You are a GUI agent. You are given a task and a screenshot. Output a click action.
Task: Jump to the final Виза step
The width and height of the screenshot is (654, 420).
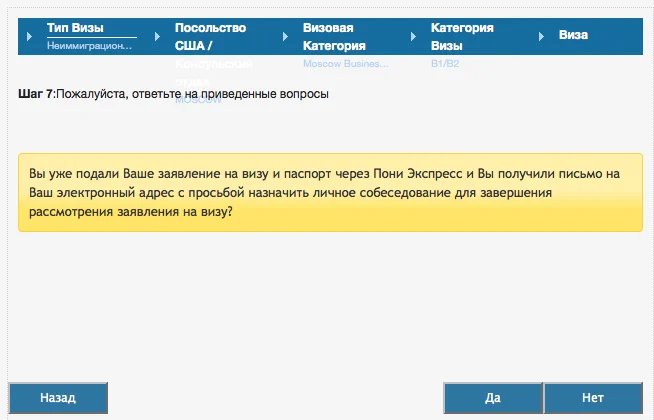pyautogui.click(x=573, y=35)
